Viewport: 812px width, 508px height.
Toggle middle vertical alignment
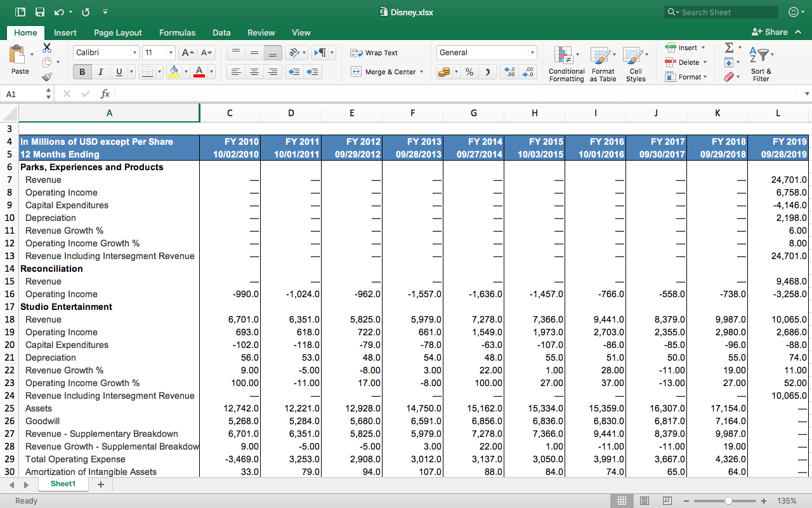click(x=254, y=53)
